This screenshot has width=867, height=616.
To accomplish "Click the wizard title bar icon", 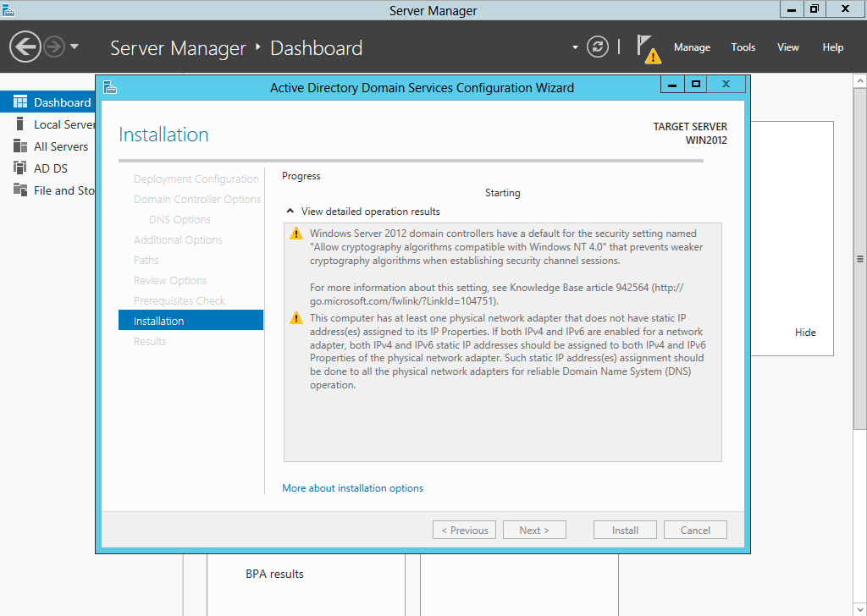I will 110,87.
